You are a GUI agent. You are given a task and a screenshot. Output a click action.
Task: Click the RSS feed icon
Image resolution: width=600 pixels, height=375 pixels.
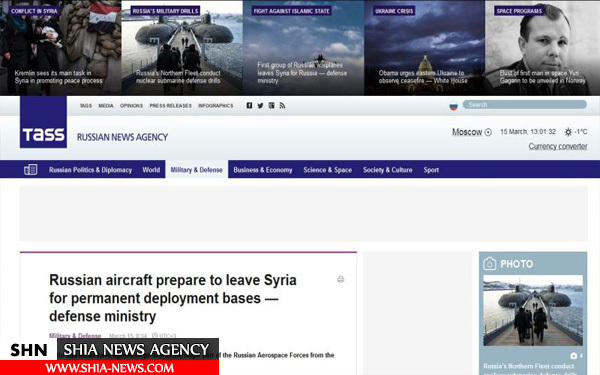click(x=282, y=106)
